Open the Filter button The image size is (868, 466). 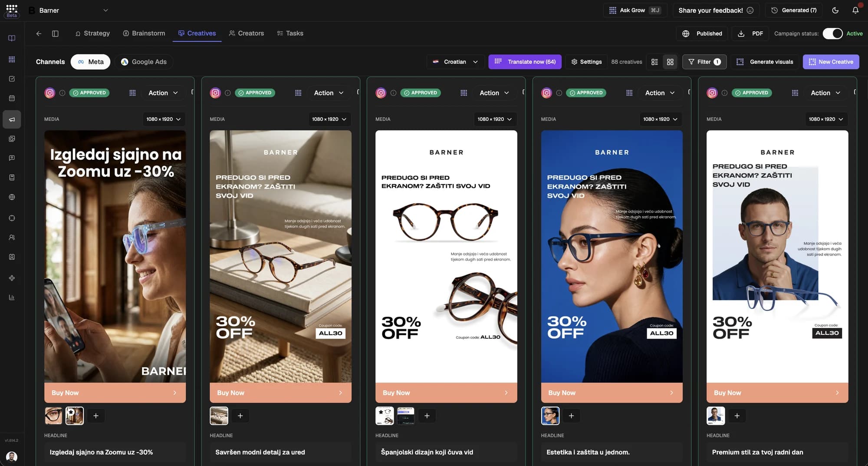tap(704, 62)
